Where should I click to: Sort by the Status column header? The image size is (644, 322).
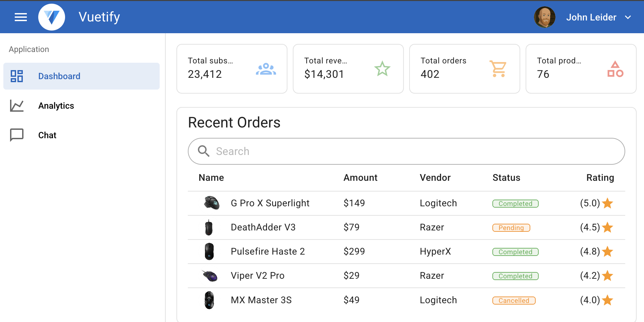[x=506, y=178]
